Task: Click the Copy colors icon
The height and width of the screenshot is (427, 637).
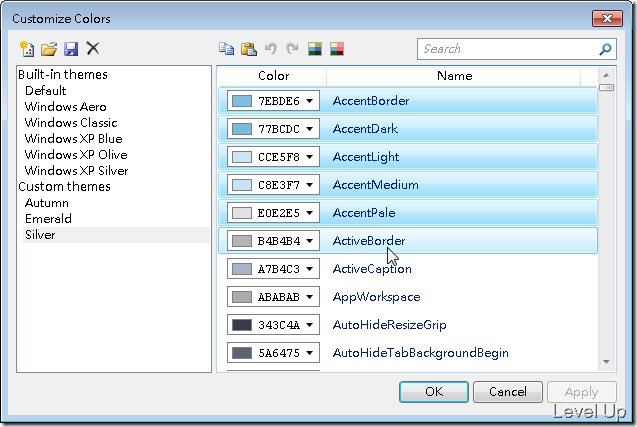Action: click(x=226, y=49)
